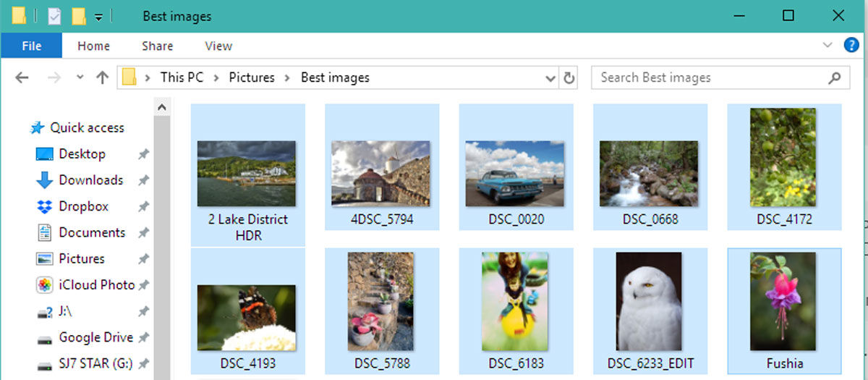Refresh the Best images folder
This screenshot has width=868, height=380.
tap(569, 77)
